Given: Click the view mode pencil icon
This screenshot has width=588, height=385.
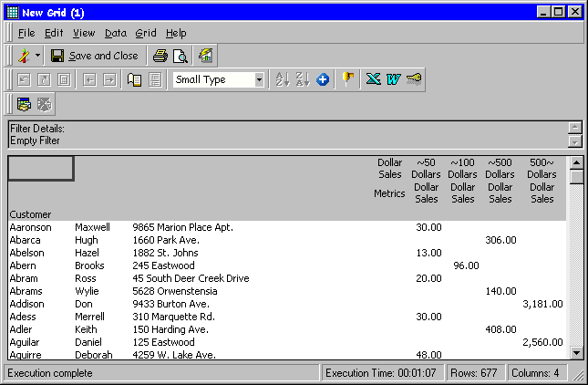Looking at the screenshot, I should point(24,56).
